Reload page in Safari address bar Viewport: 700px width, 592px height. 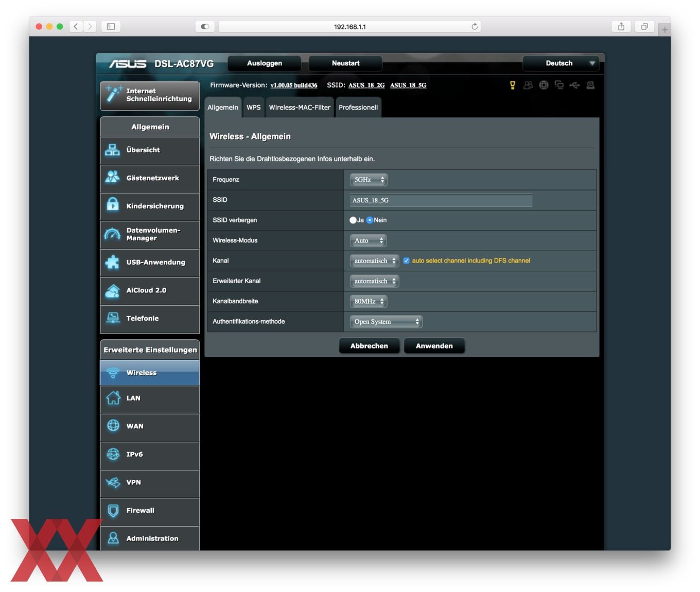tap(475, 26)
